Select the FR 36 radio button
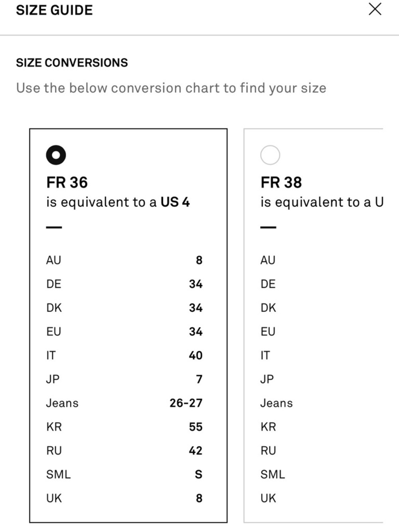The height and width of the screenshot is (532, 399). click(x=56, y=155)
